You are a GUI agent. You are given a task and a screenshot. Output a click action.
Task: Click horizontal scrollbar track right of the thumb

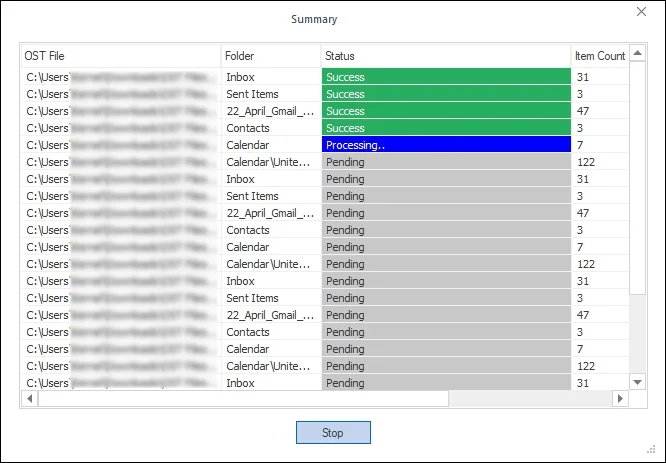pyautogui.click(x=530, y=398)
